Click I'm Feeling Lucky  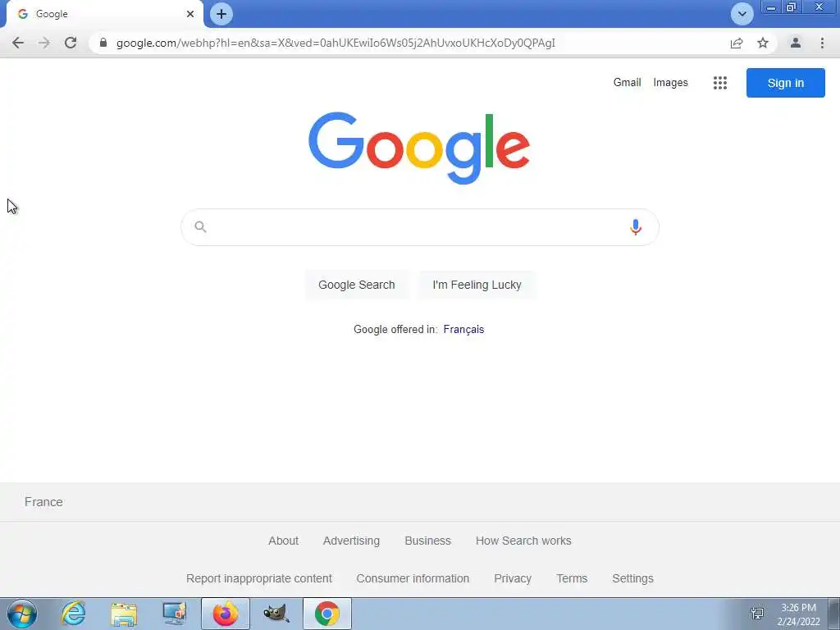[477, 285]
